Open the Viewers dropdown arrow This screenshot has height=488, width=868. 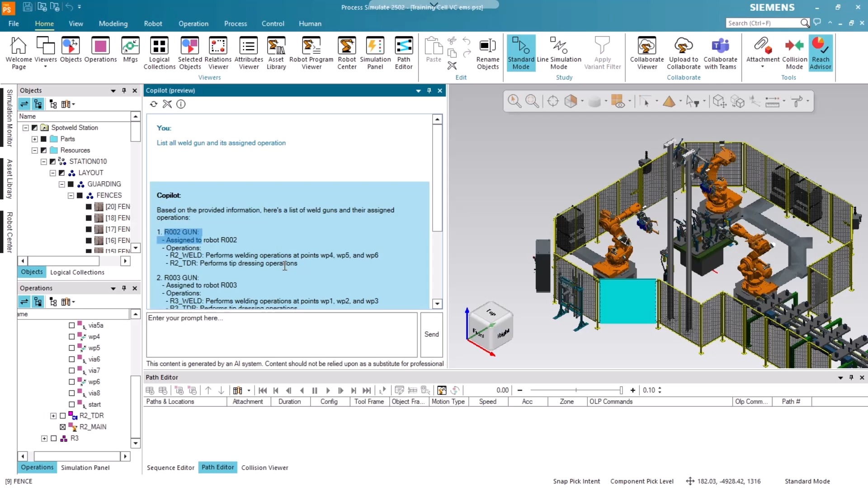pyautogui.click(x=45, y=67)
